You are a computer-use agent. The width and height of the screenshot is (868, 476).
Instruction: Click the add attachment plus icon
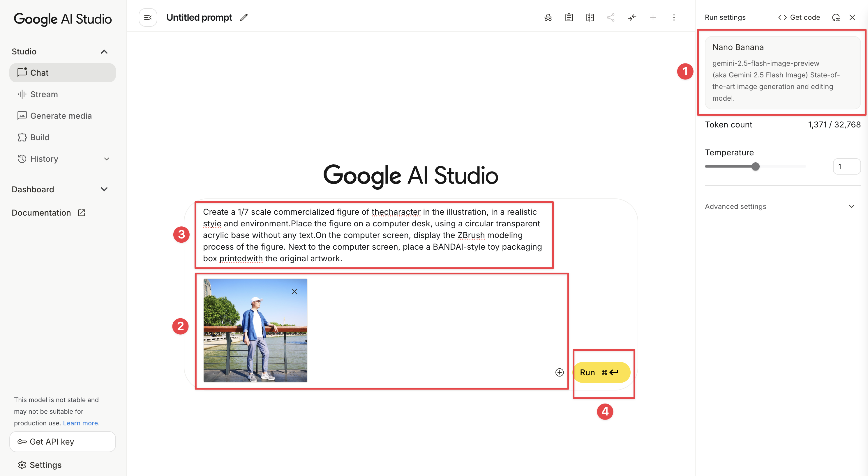click(x=559, y=372)
